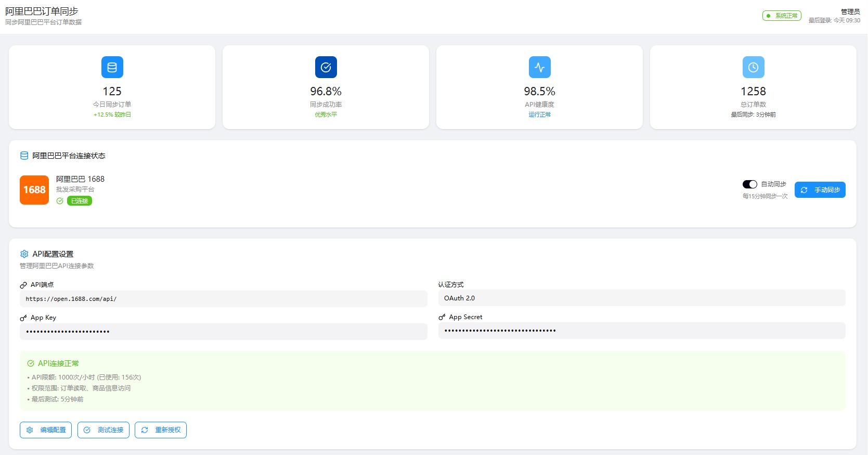Screen dimensions: 868x455
Task: Focus the masked App Key field
Action: 224,332
